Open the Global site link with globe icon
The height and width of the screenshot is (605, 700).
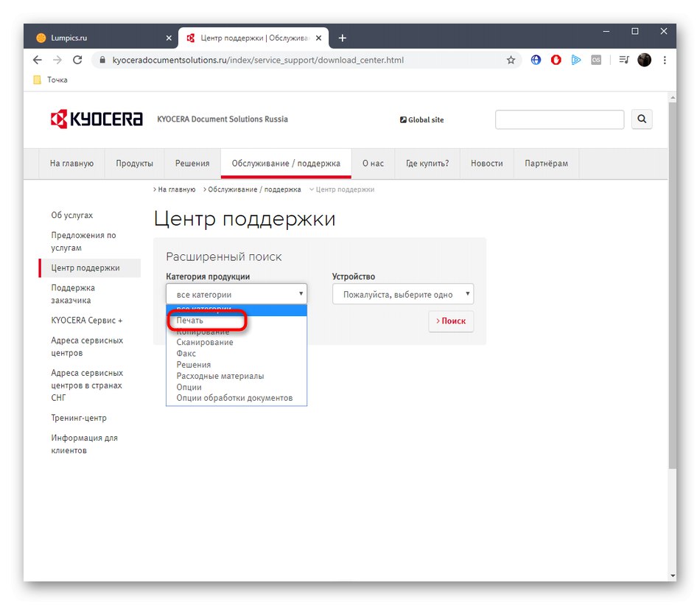(x=421, y=119)
